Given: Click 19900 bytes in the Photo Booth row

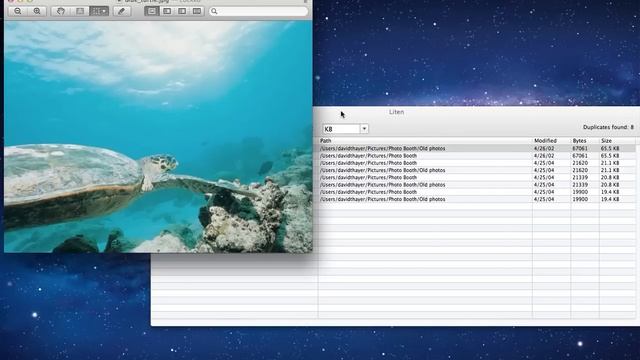Looking at the screenshot, I should pyautogui.click(x=580, y=192).
